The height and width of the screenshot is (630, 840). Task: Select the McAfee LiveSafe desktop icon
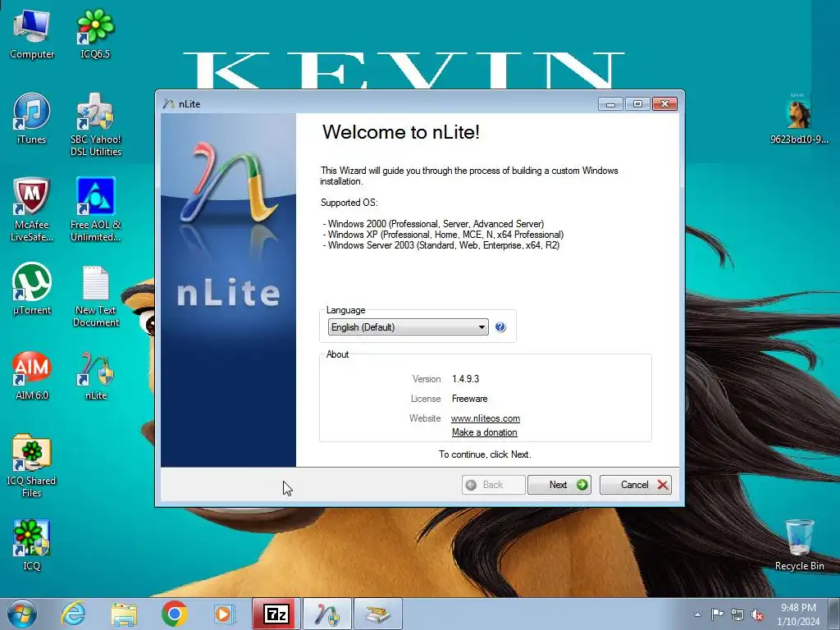(x=32, y=210)
